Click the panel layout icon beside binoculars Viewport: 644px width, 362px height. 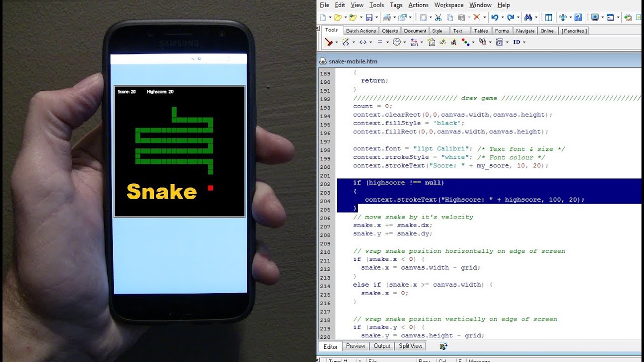point(548,18)
